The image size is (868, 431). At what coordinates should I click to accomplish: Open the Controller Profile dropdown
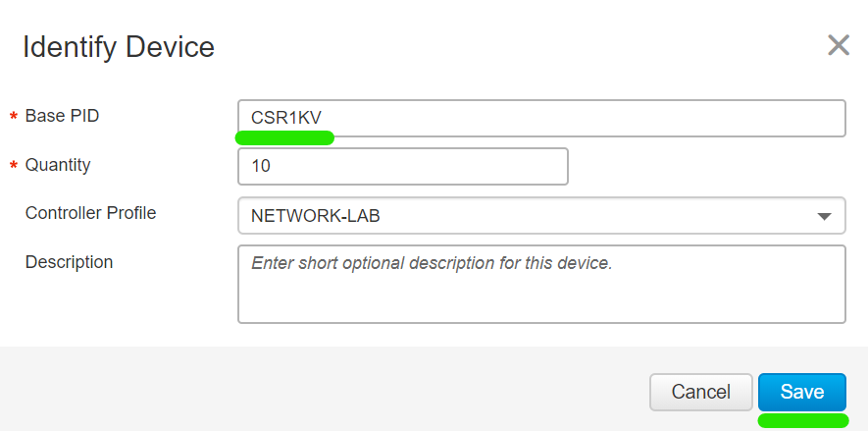tap(541, 216)
